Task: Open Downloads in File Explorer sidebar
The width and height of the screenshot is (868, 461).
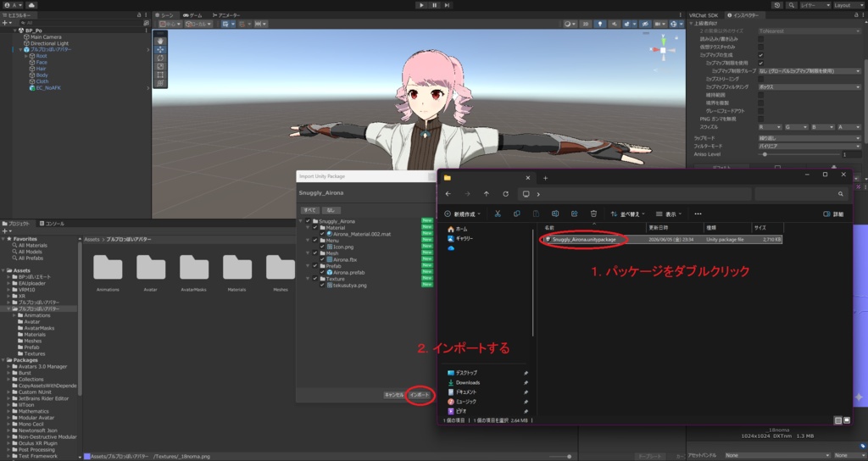Action: point(464,382)
